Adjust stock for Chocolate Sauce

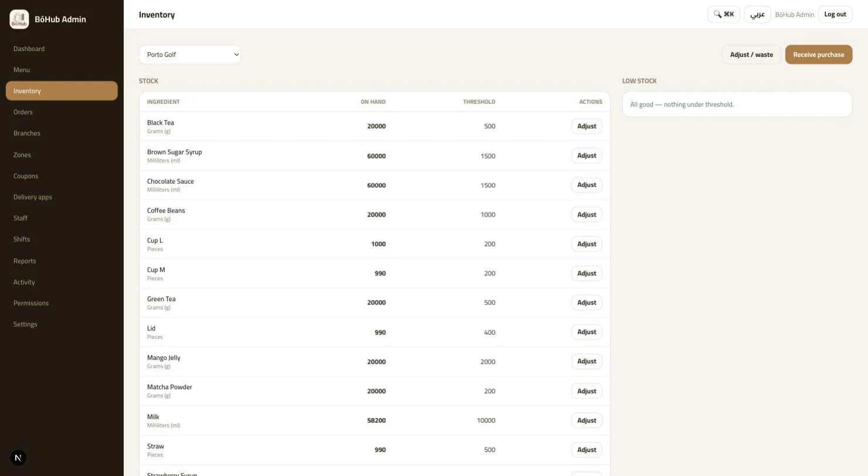point(586,185)
